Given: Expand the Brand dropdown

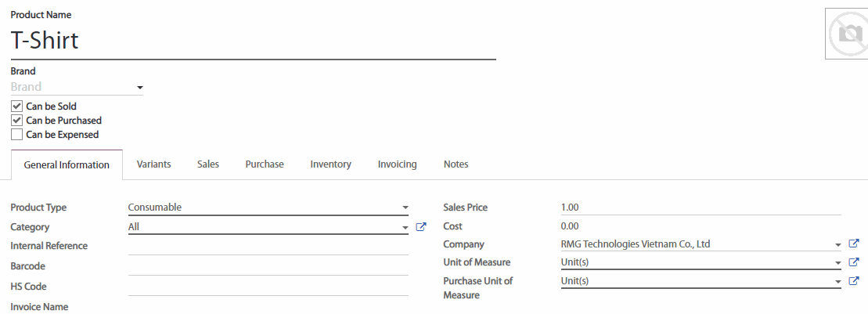Looking at the screenshot, I should (x=139, y=88).
